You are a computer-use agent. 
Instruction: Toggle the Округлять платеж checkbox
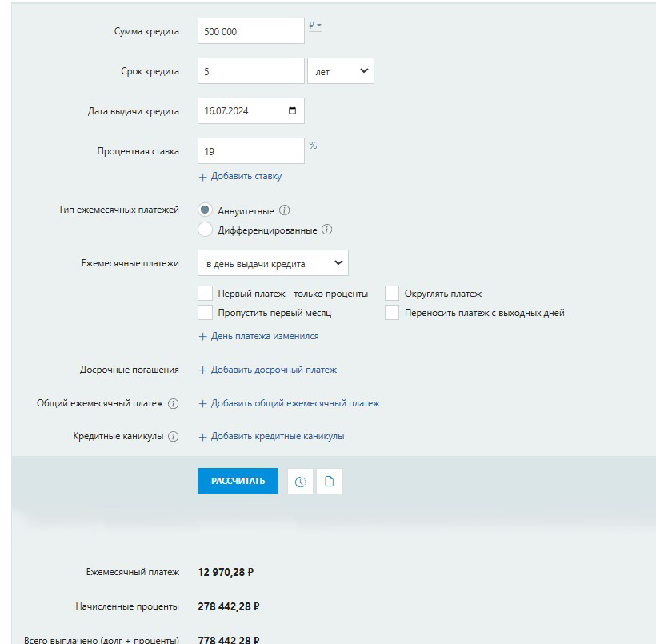tap(391, 294)
